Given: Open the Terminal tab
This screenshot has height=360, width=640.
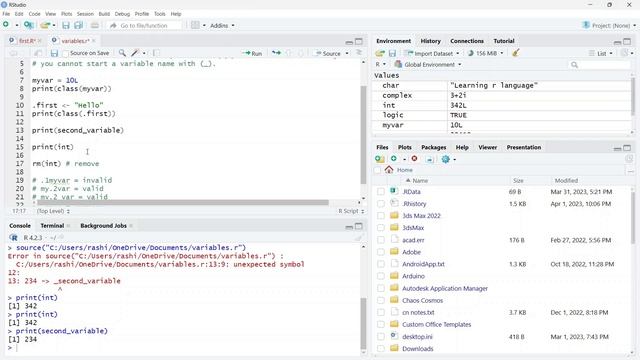Looking at the screenshot, I should click(52, 226).
